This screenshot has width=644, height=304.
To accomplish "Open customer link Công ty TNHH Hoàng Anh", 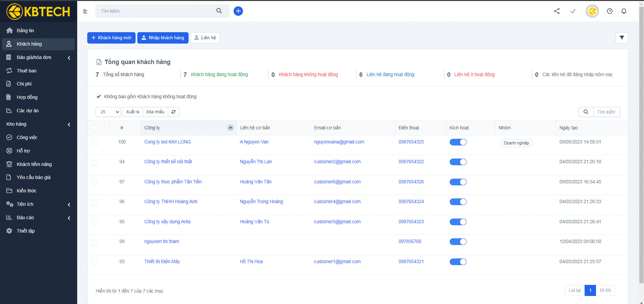I will pos(171,201).
